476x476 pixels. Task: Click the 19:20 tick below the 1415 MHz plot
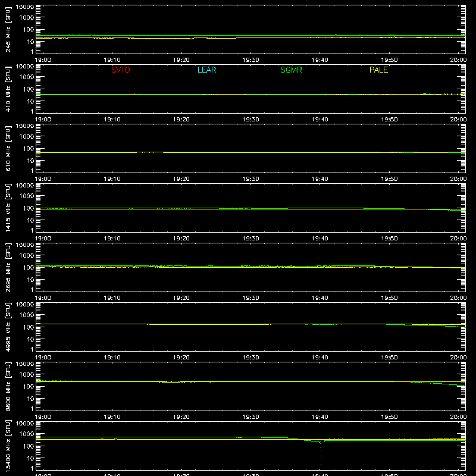181,239
